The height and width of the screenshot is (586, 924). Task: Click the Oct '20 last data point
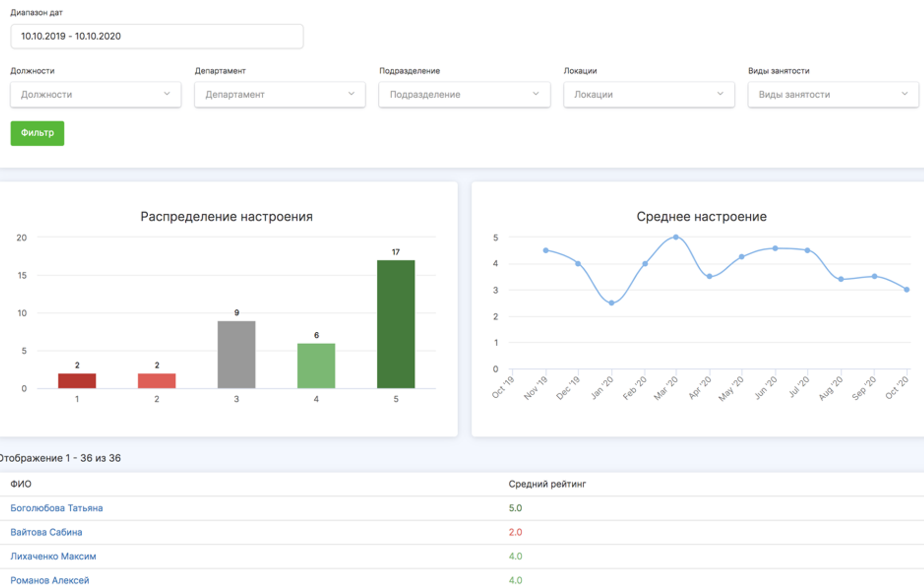(907, 289)
